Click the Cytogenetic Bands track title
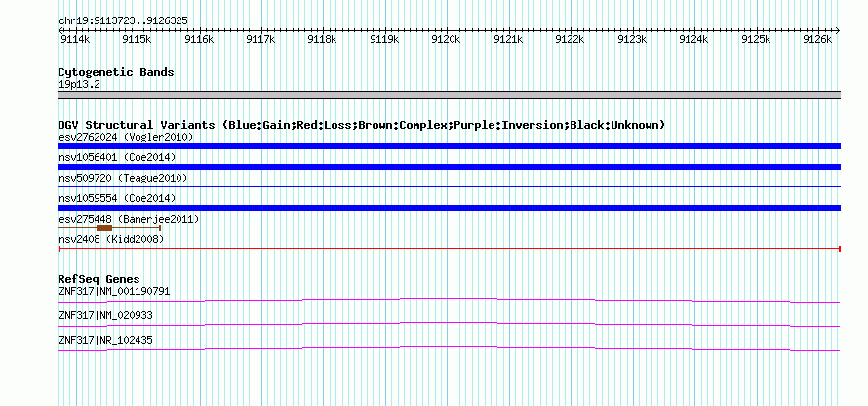The height and width of the screenshot is (406, 868). pyautogui.click(x=116, y=72)
